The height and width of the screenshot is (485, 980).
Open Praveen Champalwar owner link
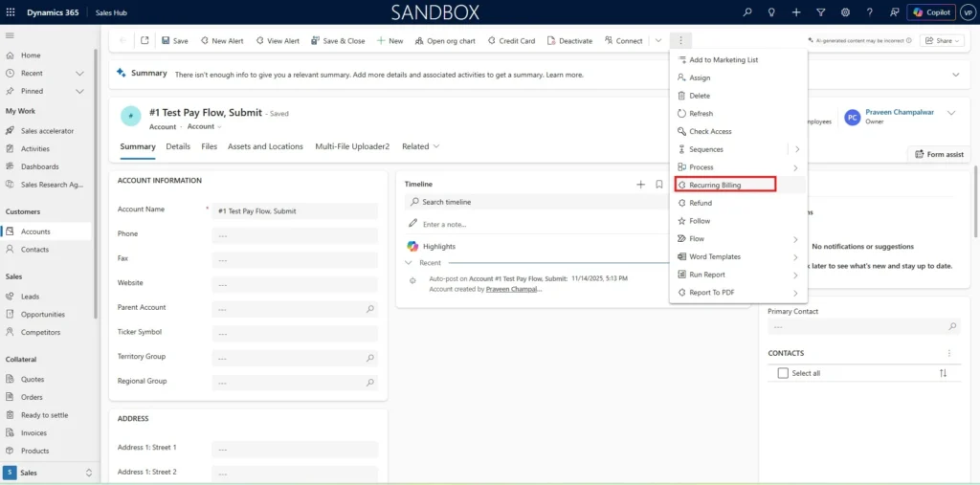click(x=900, y=113)
